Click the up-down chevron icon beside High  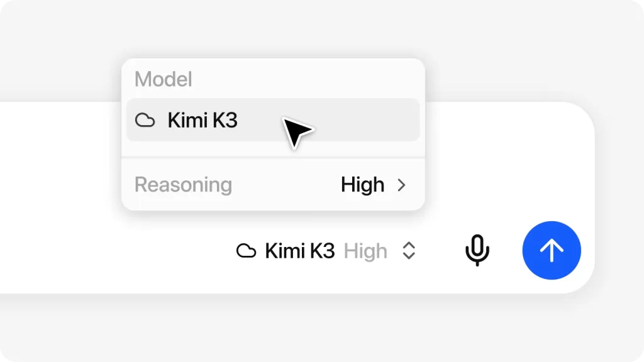(x=409, y=250)
